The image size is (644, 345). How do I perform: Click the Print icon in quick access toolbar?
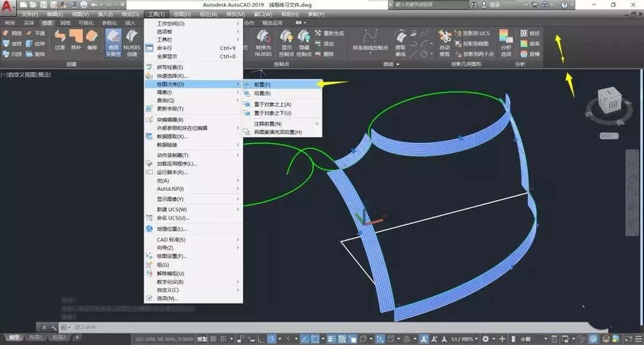tap(84, 5)
